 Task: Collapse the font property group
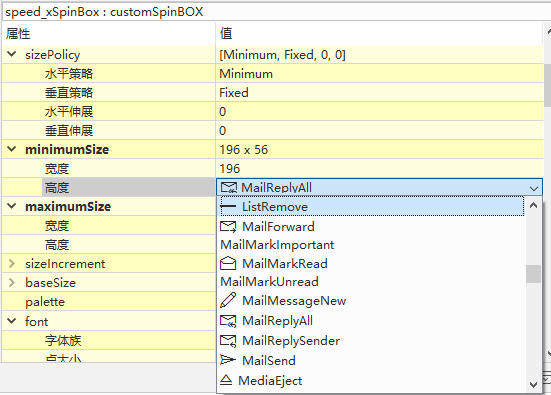coord(12,320)
